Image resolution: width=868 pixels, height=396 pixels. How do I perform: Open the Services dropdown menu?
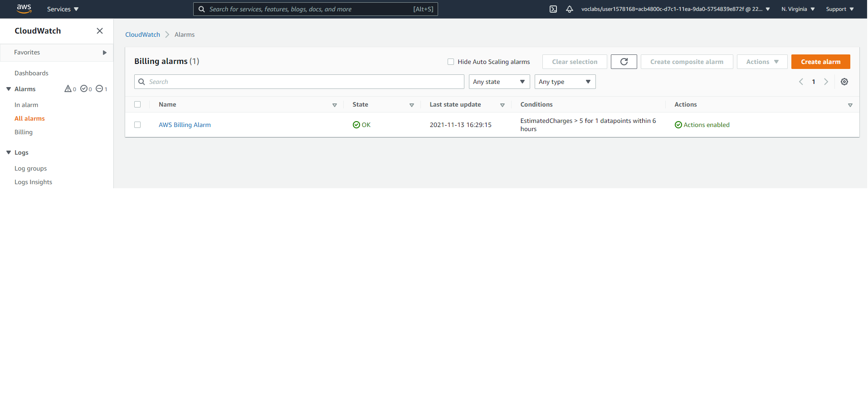[x=63, y=9]
